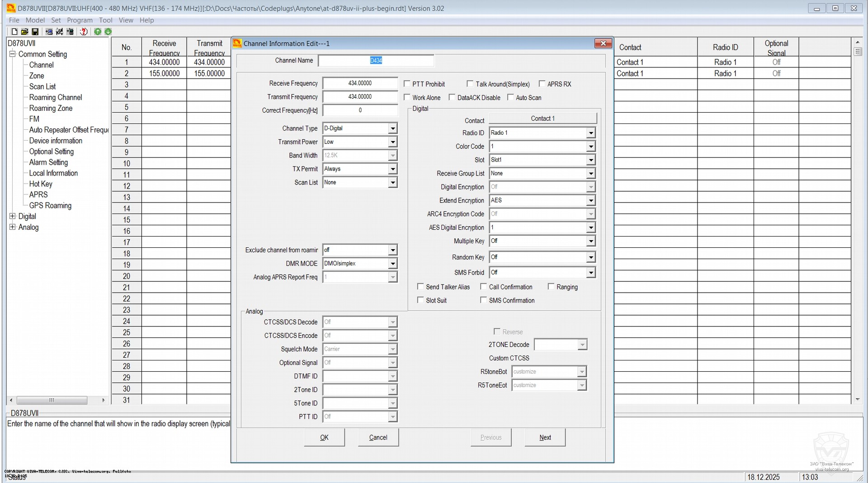Screen dimensions: 868x483
Task: Click the New file toolbar icon
Action: click(x=14, y=32)
